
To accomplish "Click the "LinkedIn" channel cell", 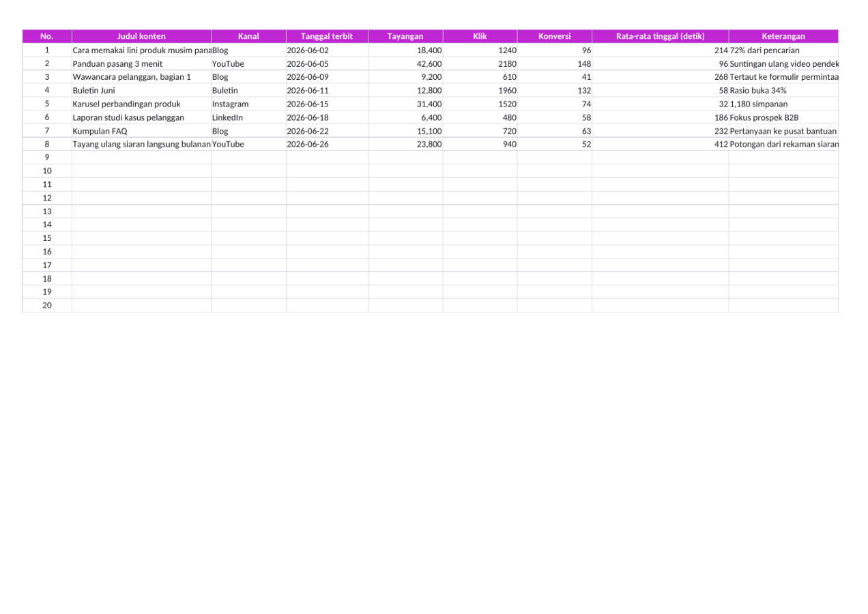I will pyautogui.click(x=248, y=117).
